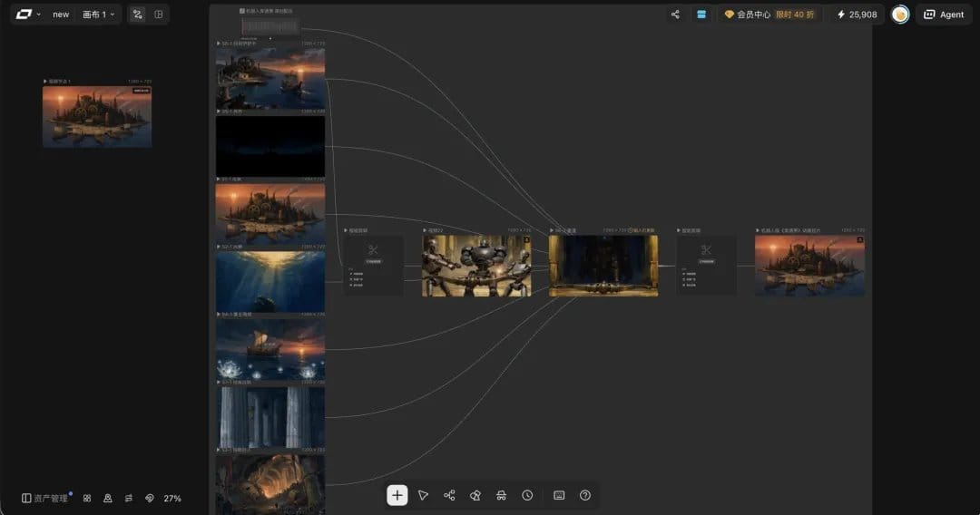Select the harbor sunset with ships thumbnail

point(270,78)
